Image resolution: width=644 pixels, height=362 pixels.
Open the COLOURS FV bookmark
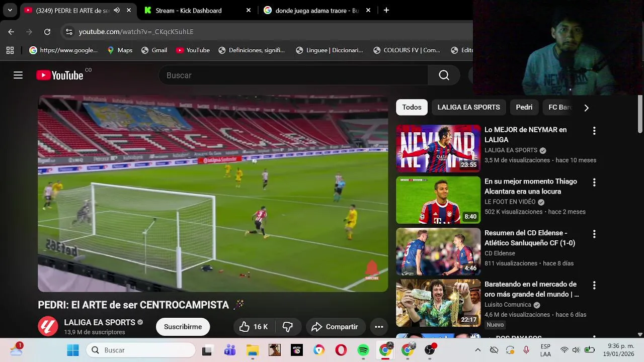click(x=407, y=50)
